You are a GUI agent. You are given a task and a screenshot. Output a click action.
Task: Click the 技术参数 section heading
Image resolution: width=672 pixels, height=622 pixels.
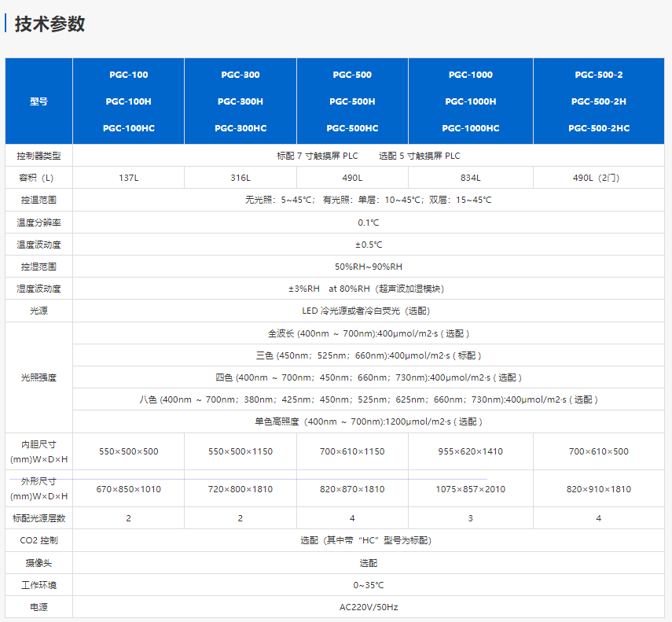tap(50, 24)
